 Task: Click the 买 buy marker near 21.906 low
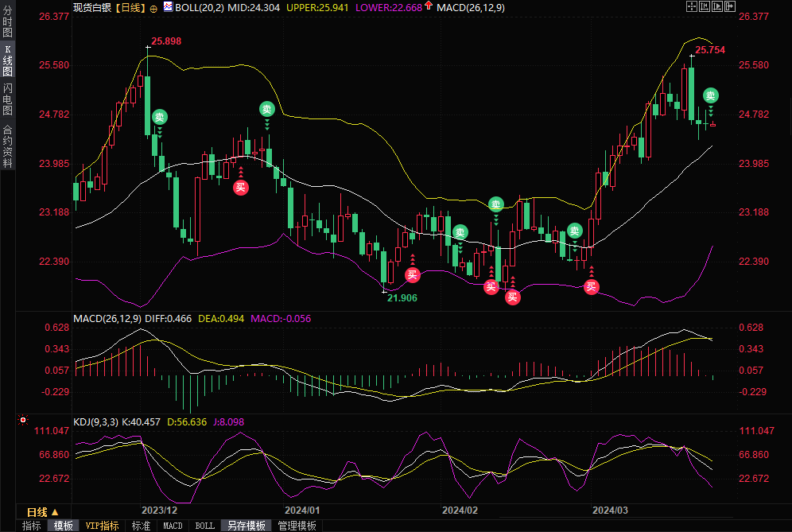pos(412,275)
